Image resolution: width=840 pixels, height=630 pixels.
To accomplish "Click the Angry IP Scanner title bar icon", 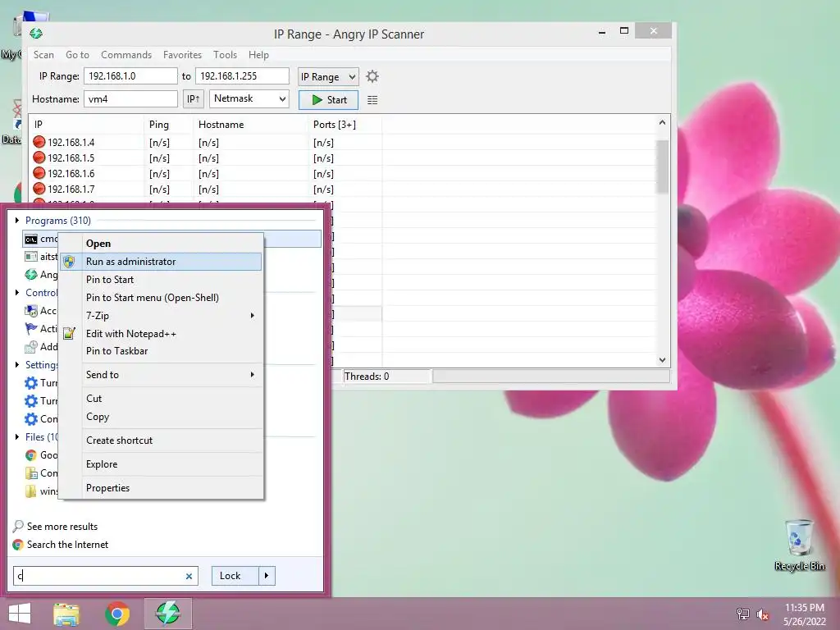I will tap(36, 34).
